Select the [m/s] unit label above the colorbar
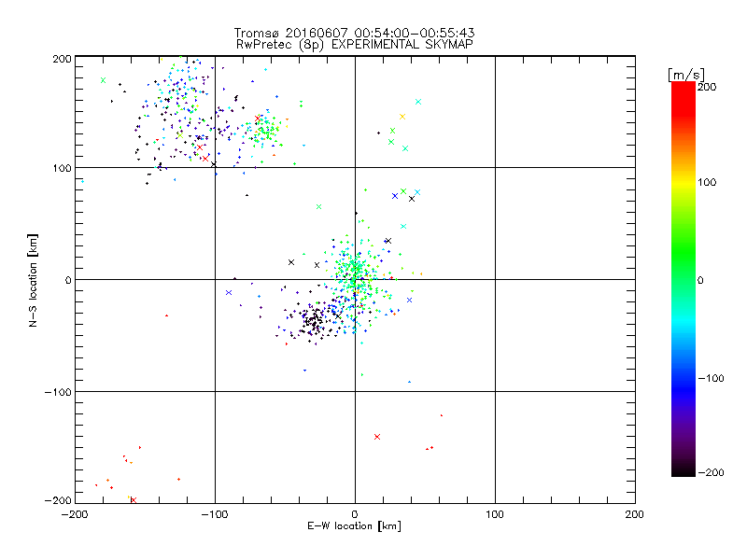This screenshot has height=560, width=747. [x=686, y=75]
